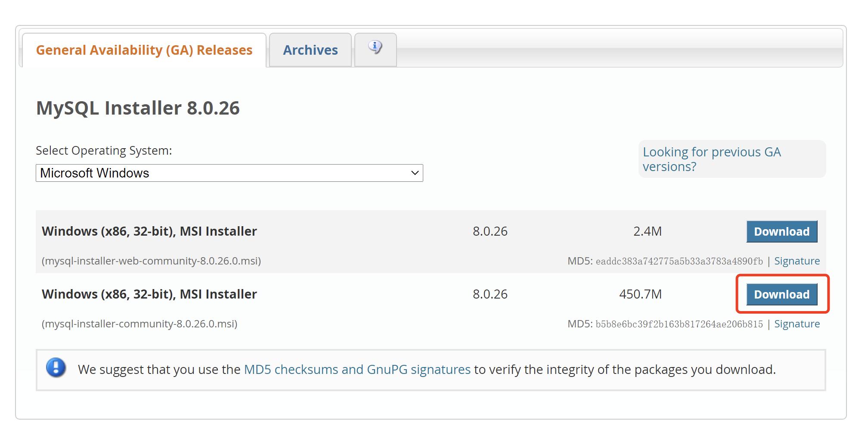Click the MySQL Installer 8.0.26 heading

tap(138, 108)
